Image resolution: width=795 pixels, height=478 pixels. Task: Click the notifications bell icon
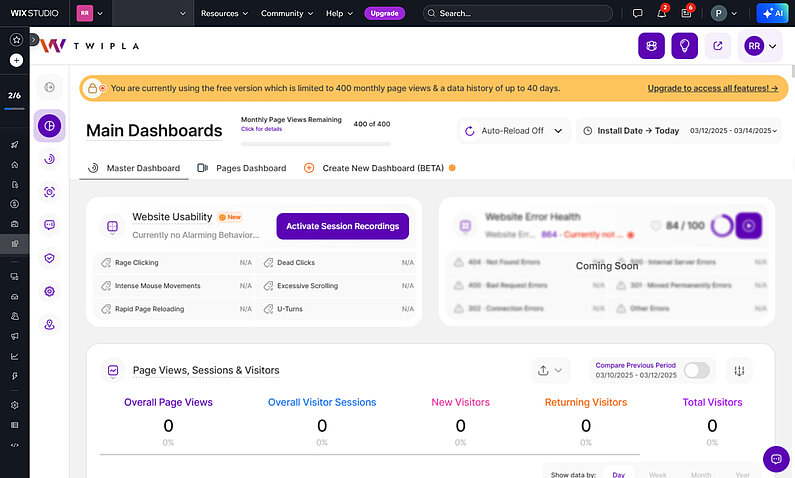663,13
